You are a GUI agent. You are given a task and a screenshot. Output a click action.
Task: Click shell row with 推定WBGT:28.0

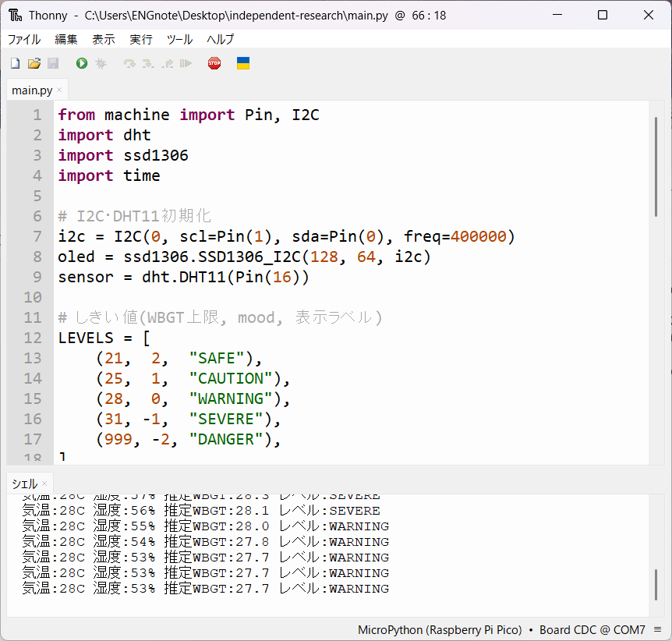coord(205,526)
